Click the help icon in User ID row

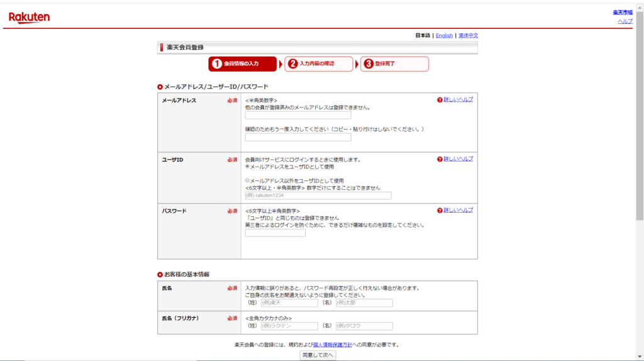tap(440, 159)
